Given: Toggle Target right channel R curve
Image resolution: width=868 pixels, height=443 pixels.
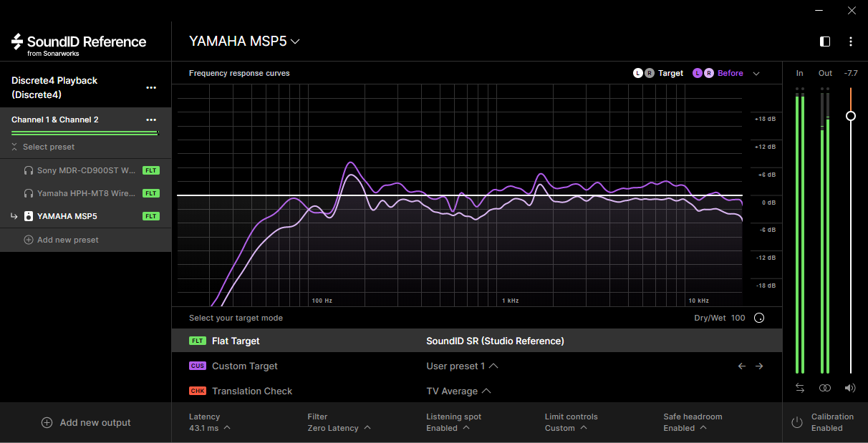Looking at the screenshot, I should point(649,73).
